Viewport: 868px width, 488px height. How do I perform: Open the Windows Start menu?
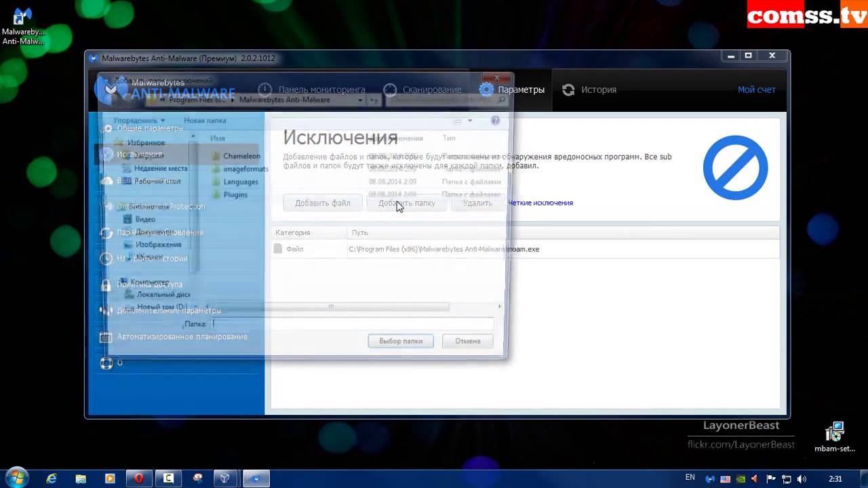(x=16, y=479)
